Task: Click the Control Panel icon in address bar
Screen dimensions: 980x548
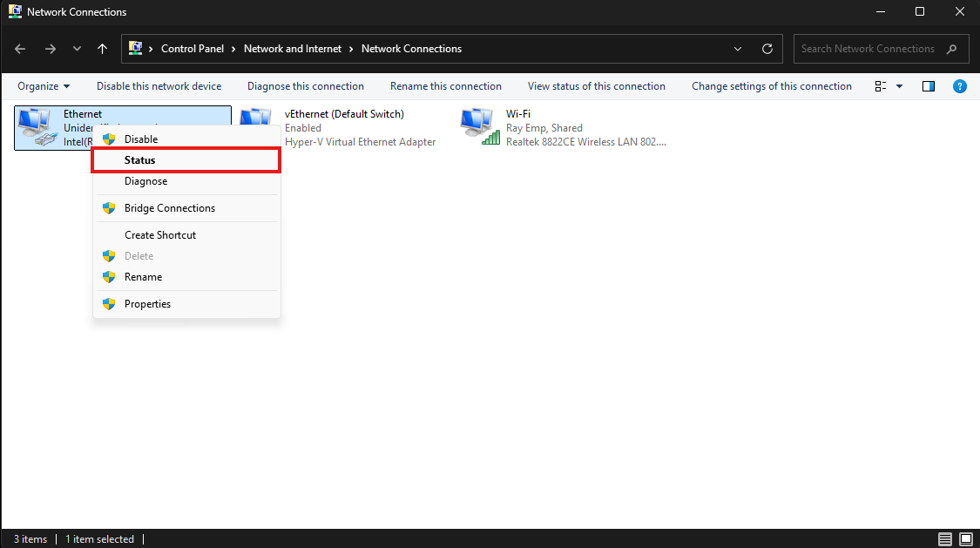Action: [x=135, y=48]
